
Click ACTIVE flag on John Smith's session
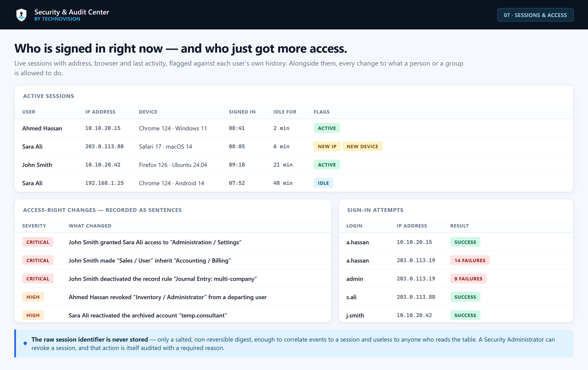(x=327, y=165)
